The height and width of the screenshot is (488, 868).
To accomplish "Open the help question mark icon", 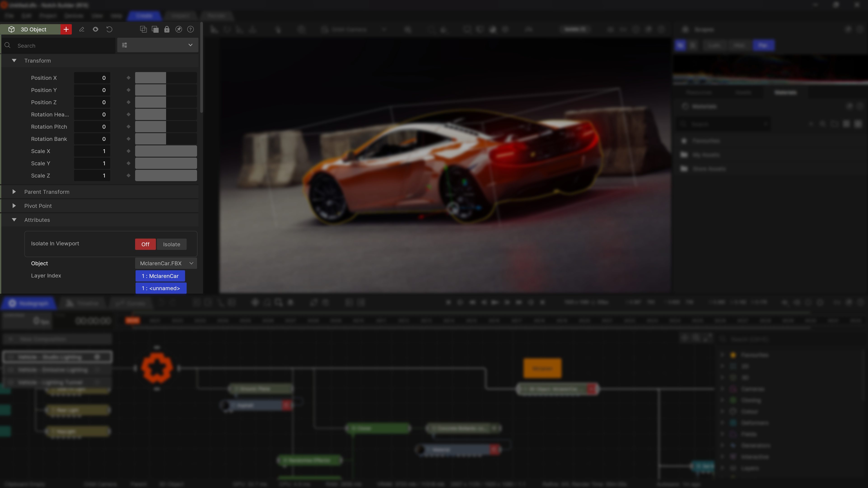I will coord(190,29).
